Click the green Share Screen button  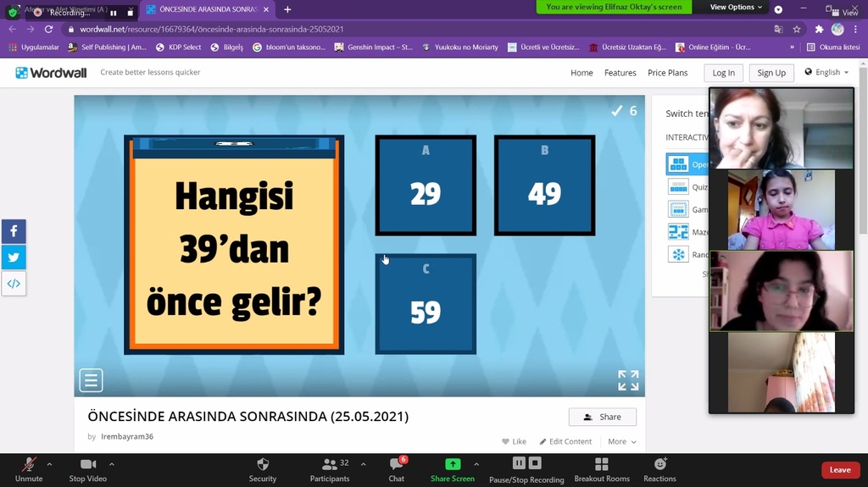click(453, 469)
